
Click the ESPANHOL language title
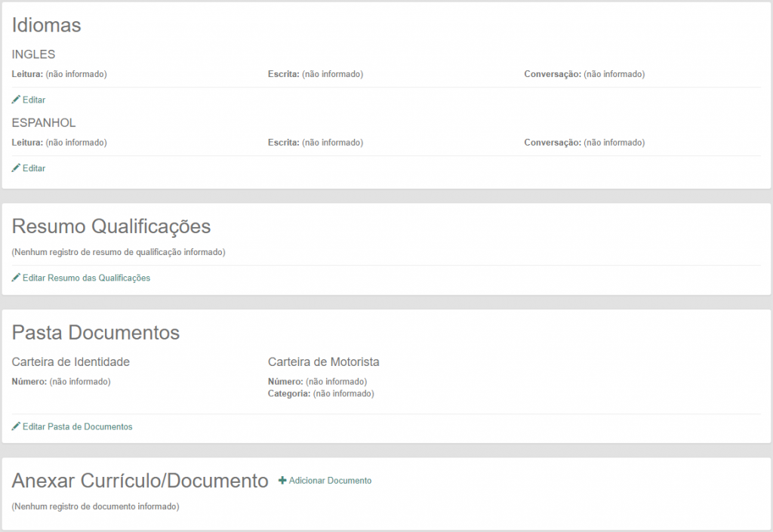(x=44, y=122)
